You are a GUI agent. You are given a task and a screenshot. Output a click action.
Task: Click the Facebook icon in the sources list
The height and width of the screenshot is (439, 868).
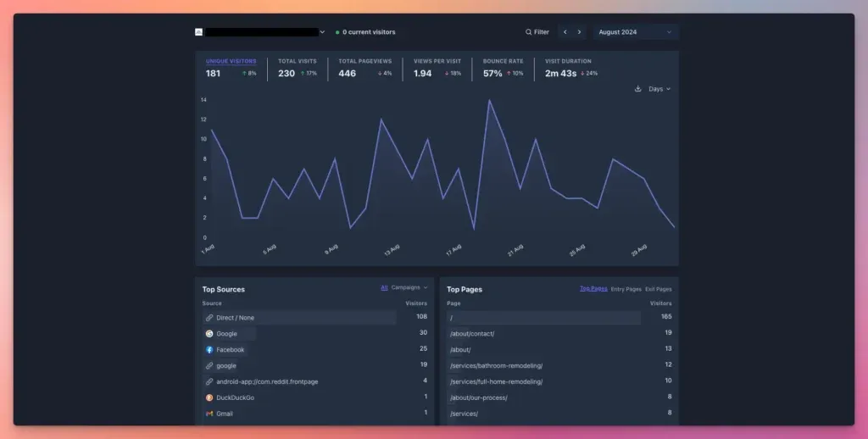209,350
